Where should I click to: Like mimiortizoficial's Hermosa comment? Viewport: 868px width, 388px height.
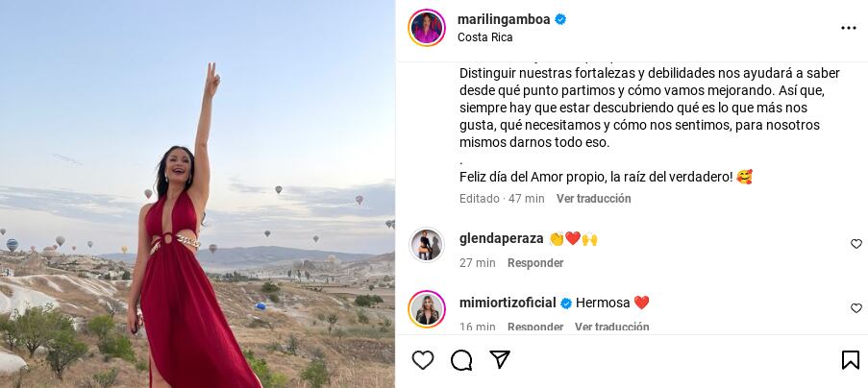(856, 308)
